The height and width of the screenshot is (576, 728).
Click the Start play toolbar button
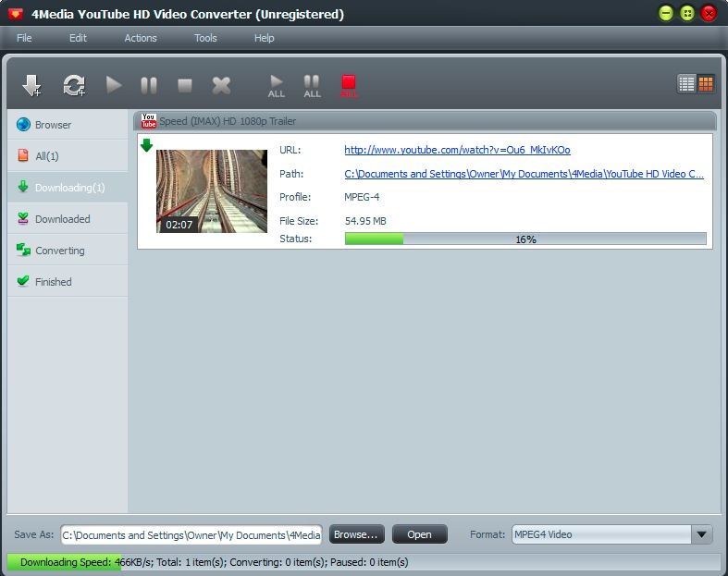click(113, 85)
